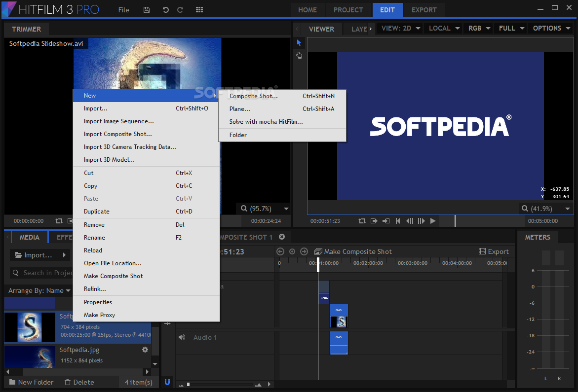Select Open File Location... menu item
The image size is (578, 392).
[x=146, y=263]
